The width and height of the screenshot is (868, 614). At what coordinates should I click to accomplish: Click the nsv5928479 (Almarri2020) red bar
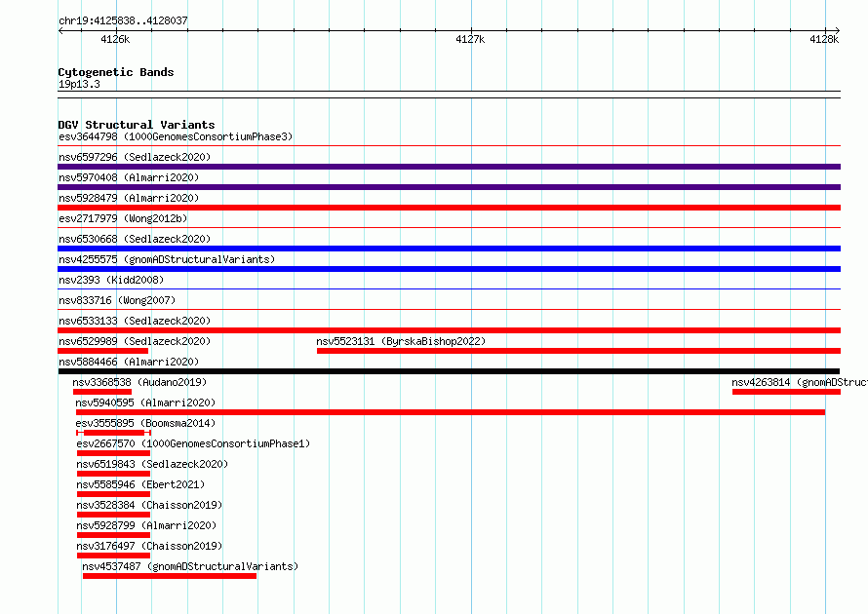pos(449,208)
